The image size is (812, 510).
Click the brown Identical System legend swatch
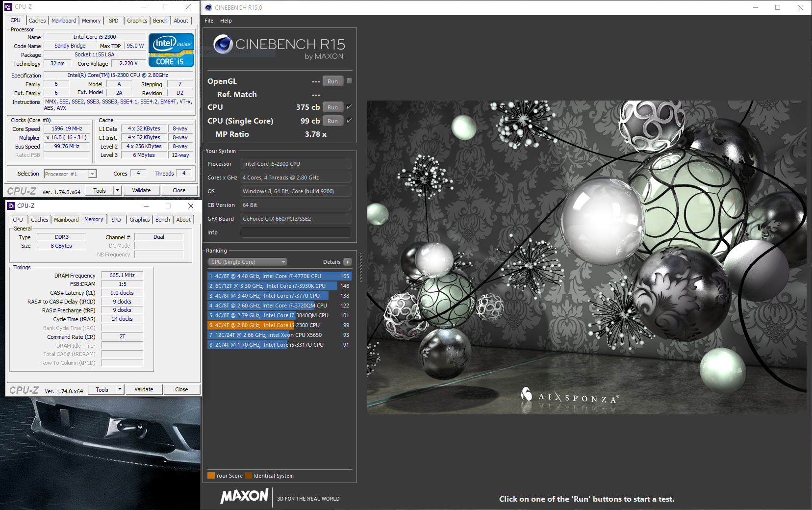[x=248, y=476]
